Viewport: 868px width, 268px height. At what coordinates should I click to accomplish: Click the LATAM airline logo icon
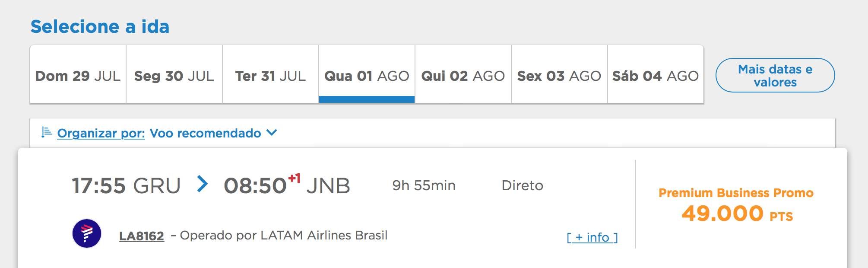pos(86,233)
